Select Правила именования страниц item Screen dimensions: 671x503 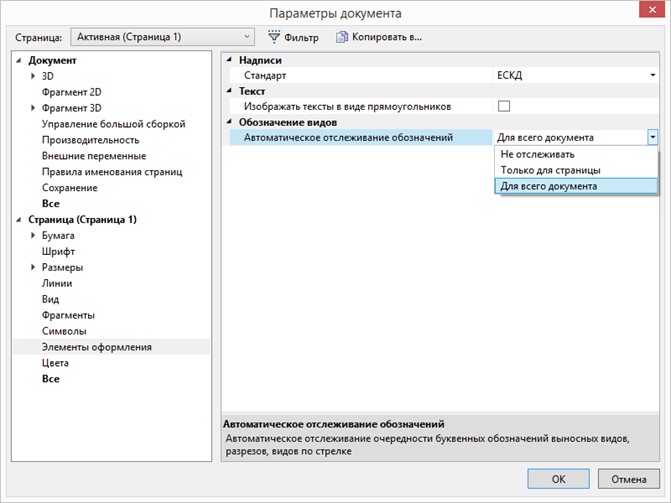click(x=111, y=172)
